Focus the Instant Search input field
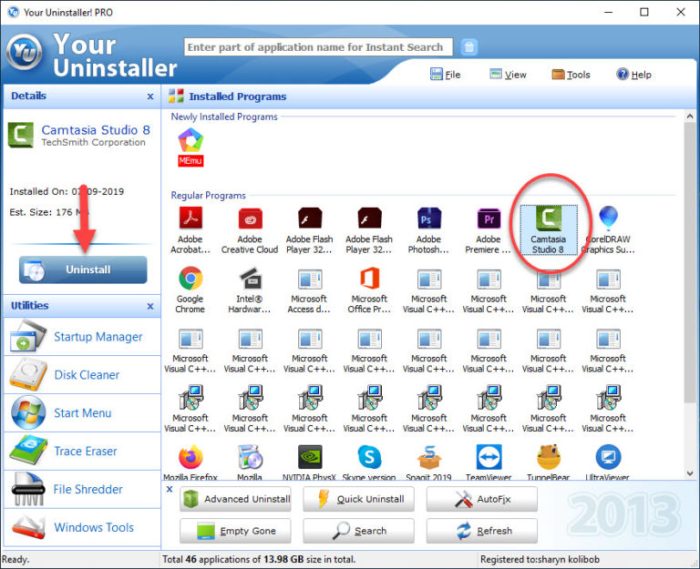Viewport: 700px width, 569px height. pos(318,47)
